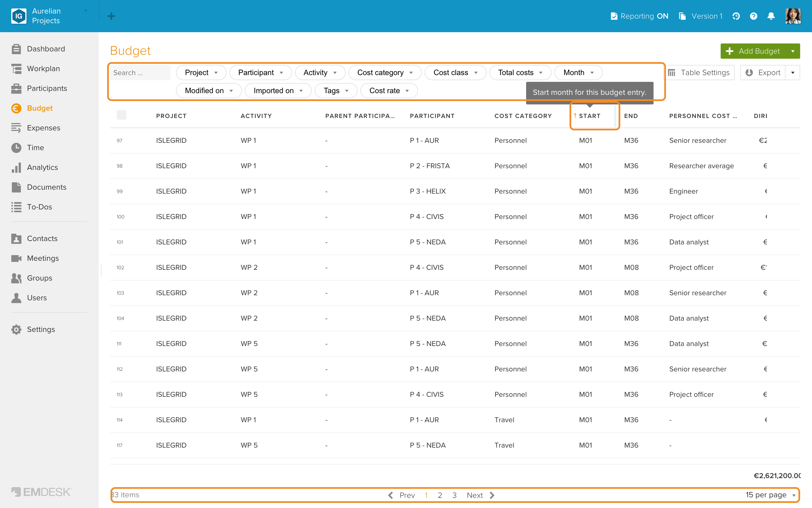Viewport: 812px width, 508px height.
Task: Open the user profile avatar
Action: (793, 16)
